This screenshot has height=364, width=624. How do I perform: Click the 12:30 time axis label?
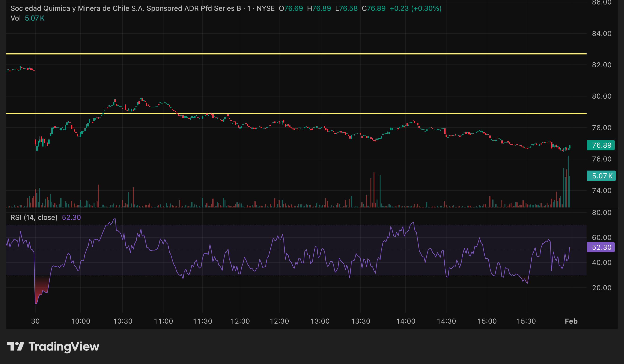(279, 321)
